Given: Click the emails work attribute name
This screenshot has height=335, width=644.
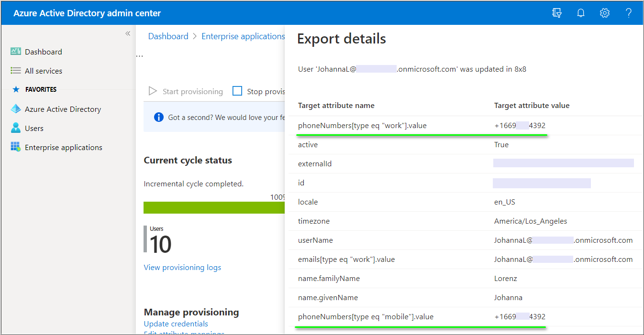Looking at the screenshot, I should 346,259.
